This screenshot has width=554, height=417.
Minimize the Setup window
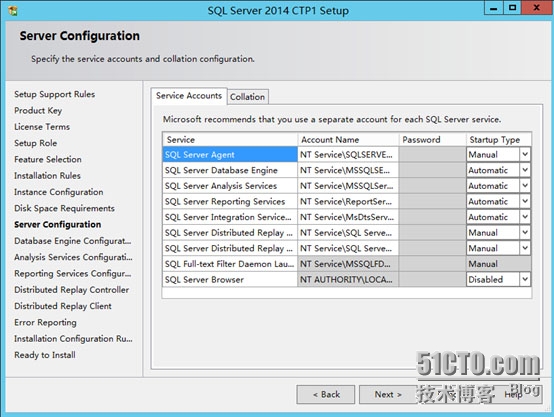tap(493, 8)
